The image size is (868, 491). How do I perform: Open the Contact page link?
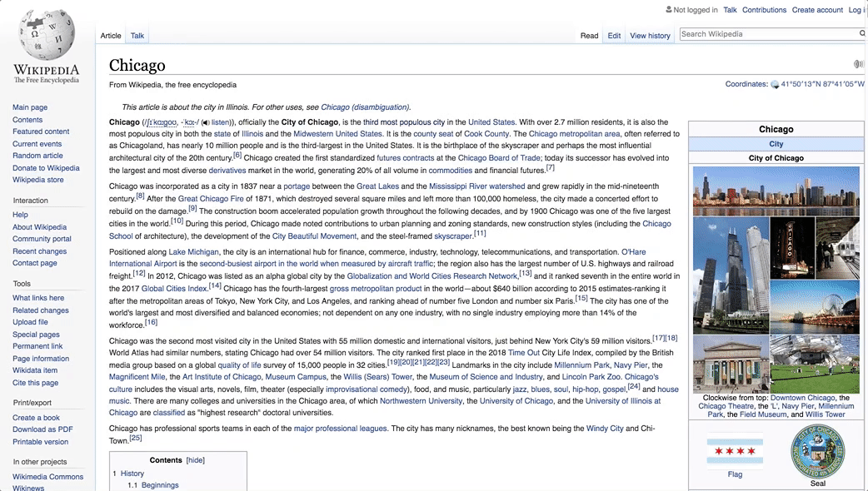(35, 263)
